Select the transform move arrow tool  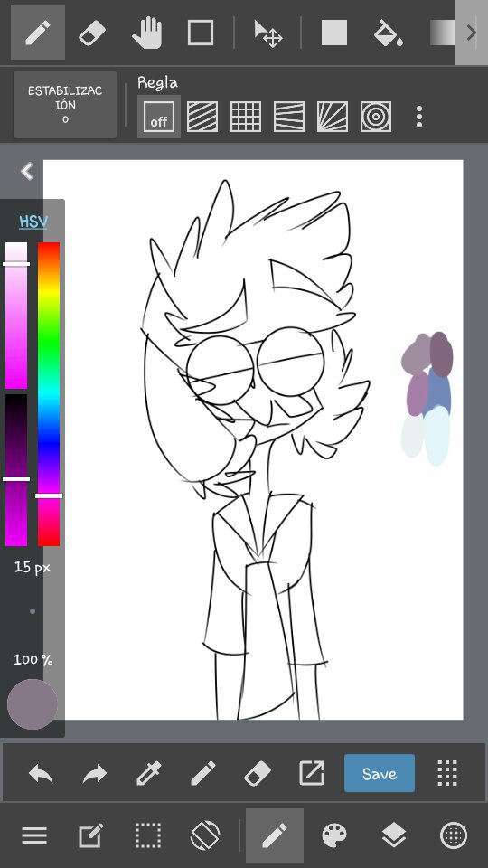267,33
